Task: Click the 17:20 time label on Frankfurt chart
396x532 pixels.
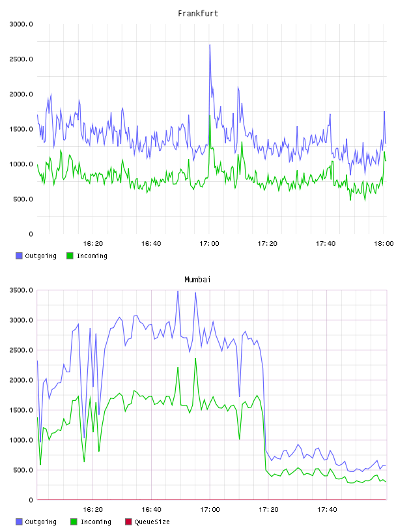Action: click(x=267, y=243)
